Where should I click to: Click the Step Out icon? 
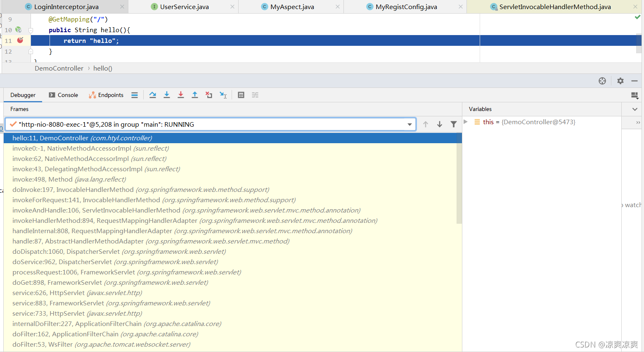195,95
